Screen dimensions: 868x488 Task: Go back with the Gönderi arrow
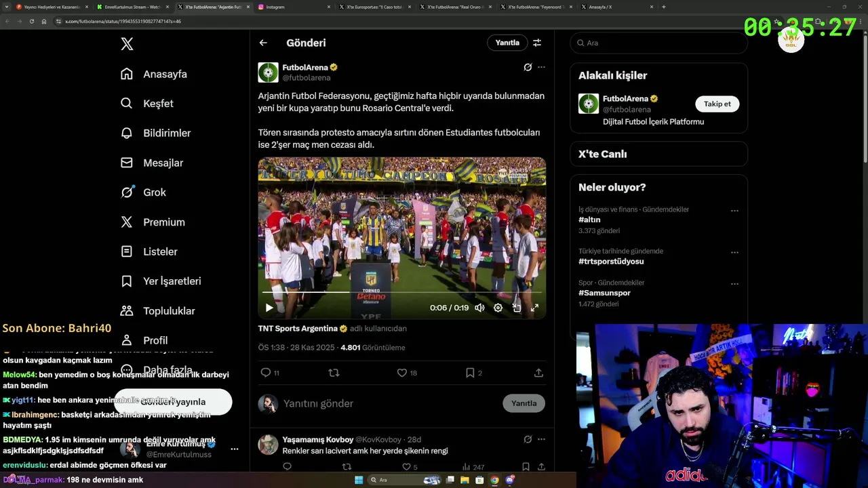[x=263, y=43]
